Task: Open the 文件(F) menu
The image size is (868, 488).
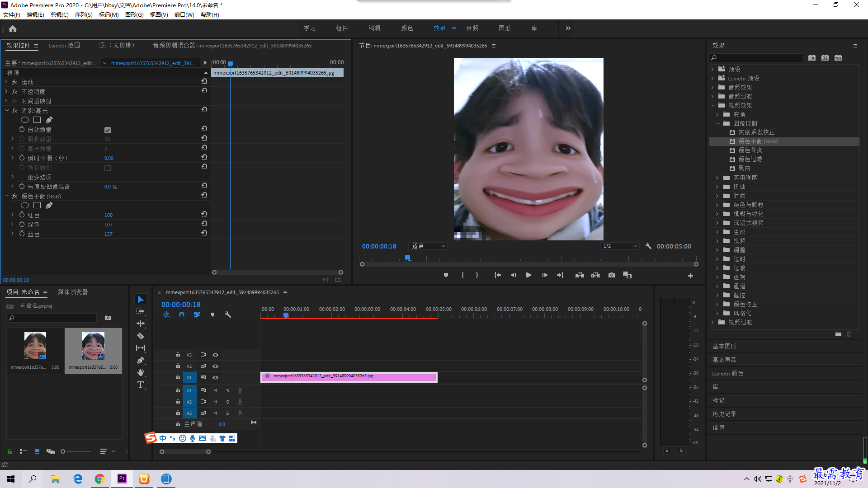Action: coord(12,15)
